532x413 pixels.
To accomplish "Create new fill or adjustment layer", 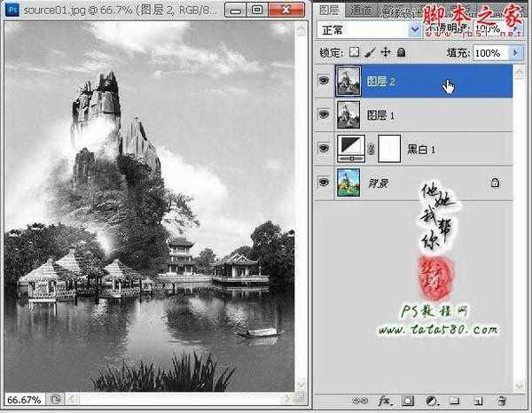I will pyautogui.click(x=432, y=401).
